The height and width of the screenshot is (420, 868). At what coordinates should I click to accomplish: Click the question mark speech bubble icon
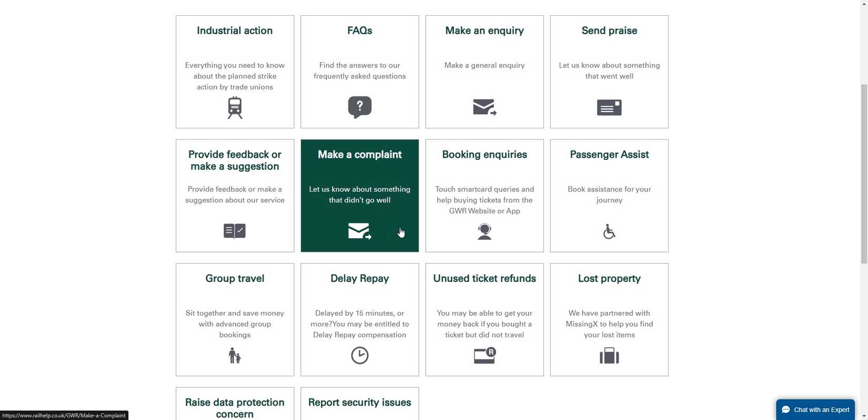point(360,107)
